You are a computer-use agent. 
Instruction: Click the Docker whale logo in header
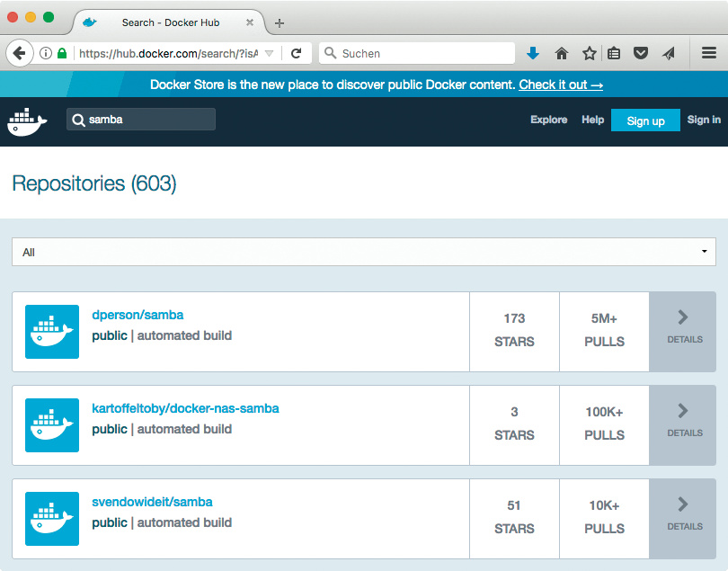[27, 121]
